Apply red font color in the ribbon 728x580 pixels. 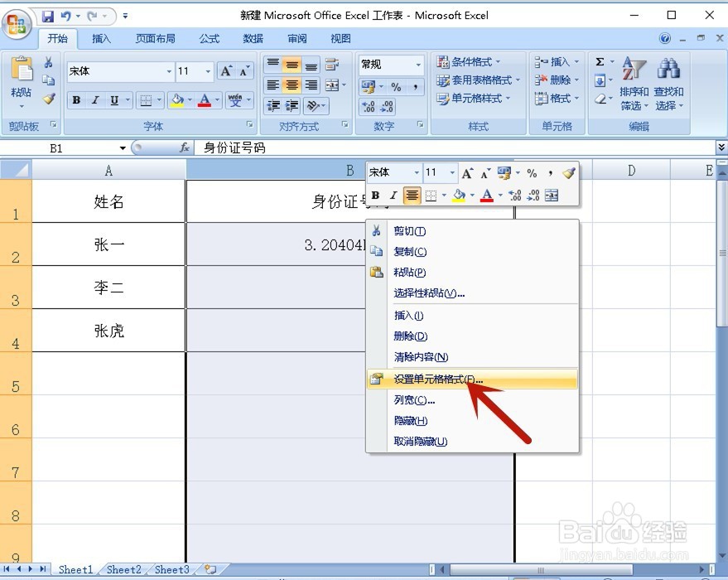[x=205, y=99]
